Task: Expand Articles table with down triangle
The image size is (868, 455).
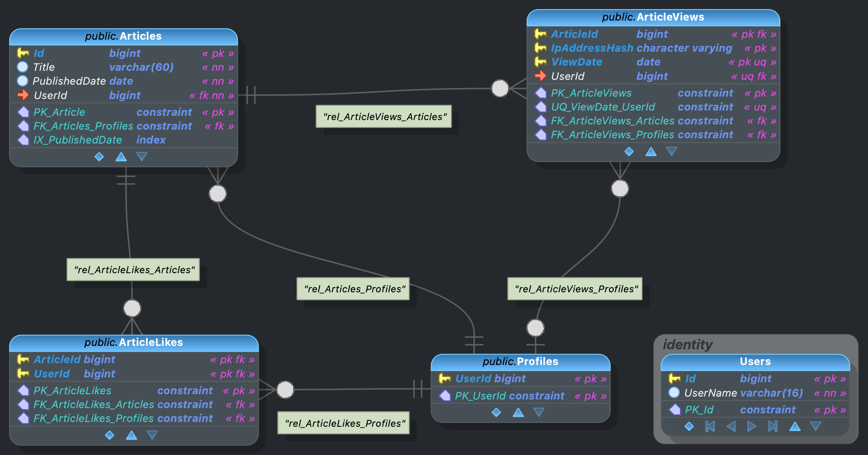Action: click(x=142, y=156)
